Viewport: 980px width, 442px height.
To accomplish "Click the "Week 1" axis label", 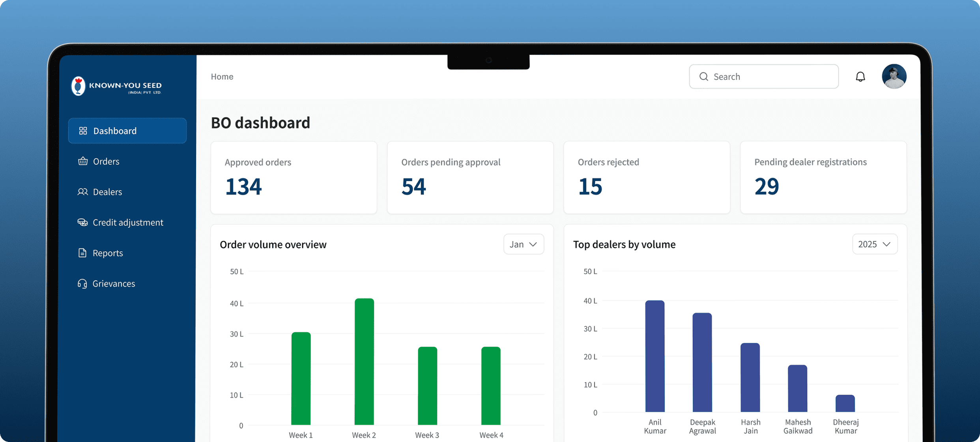I will 301,435.
